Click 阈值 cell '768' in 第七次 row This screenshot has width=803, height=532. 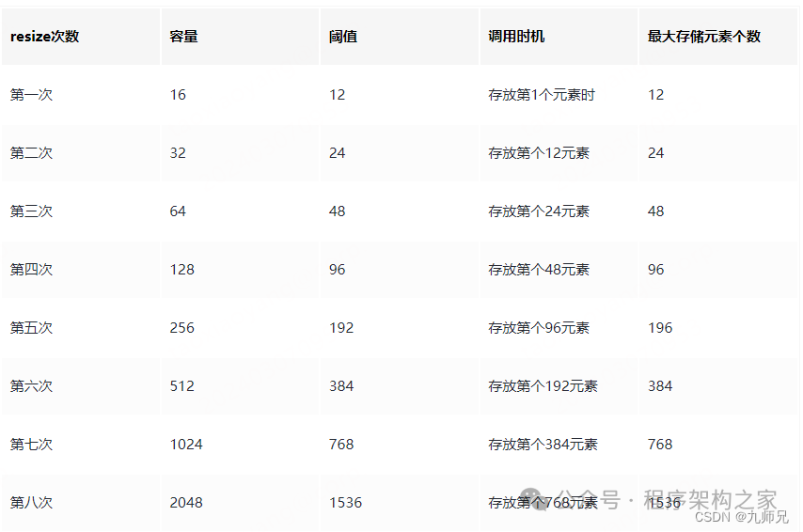coord(341,445)
